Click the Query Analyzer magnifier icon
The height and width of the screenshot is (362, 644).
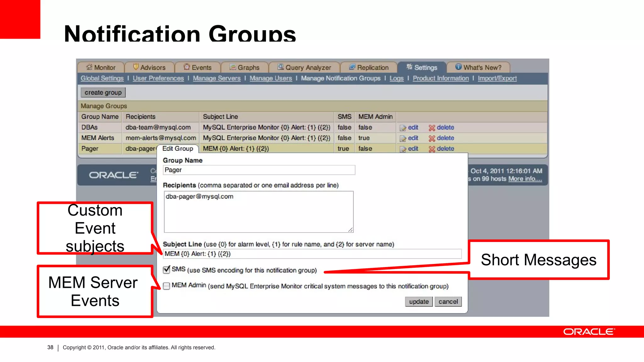click(280, 67)
